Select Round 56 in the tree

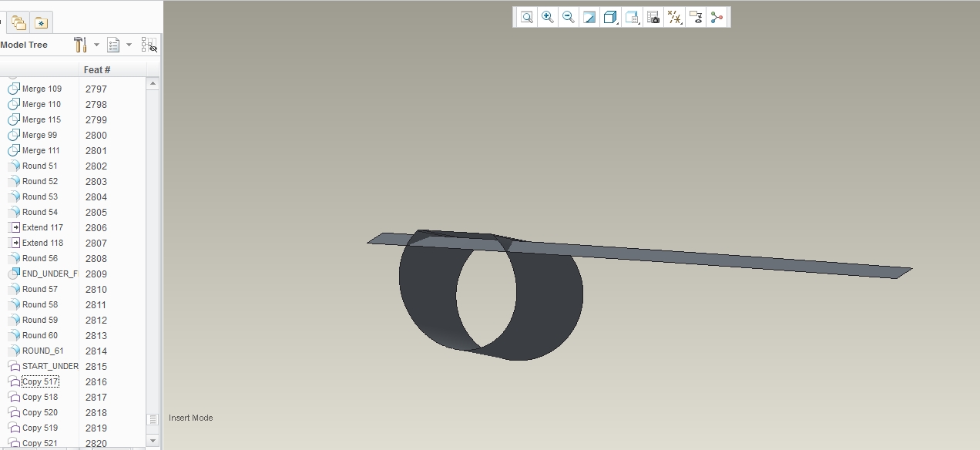(x=40, y=258)
